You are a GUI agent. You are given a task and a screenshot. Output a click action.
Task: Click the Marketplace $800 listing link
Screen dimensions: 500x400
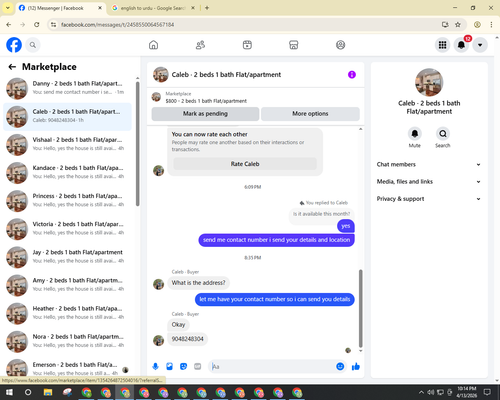pos(206,101)
